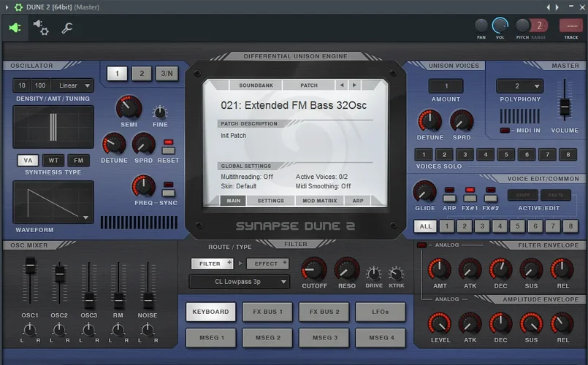The width and height of the screenshot is (588, 365).
Task: Open the CL Lowpass 3p filter type dropdown
Action: 240,282
